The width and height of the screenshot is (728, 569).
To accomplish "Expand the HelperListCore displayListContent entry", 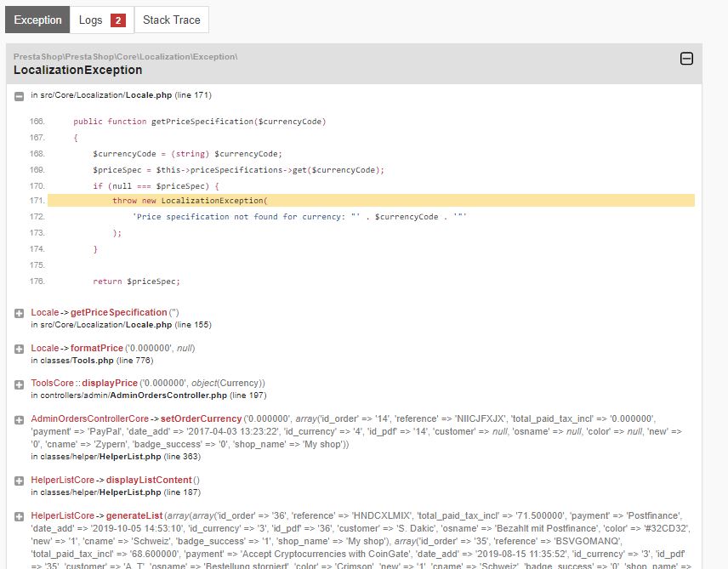I will point(19,481).
